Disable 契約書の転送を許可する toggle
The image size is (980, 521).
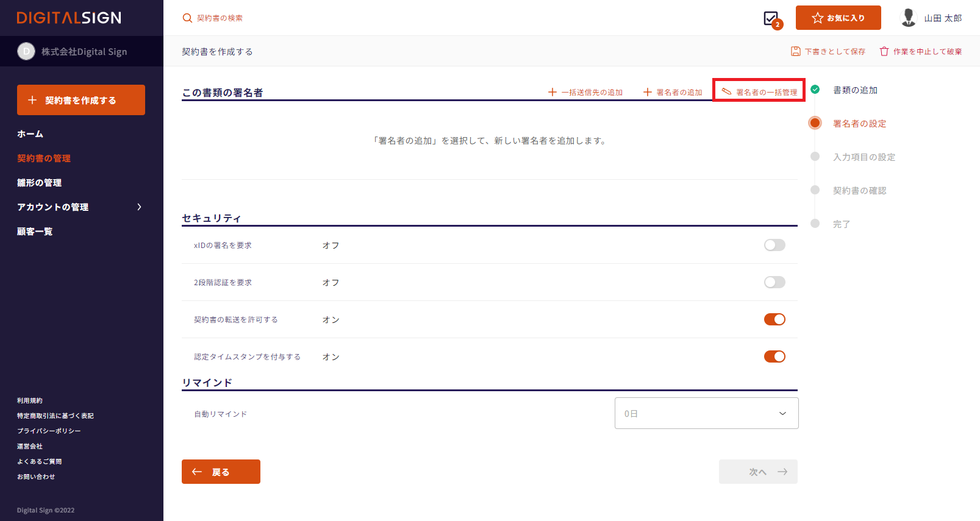click(774, 319)
